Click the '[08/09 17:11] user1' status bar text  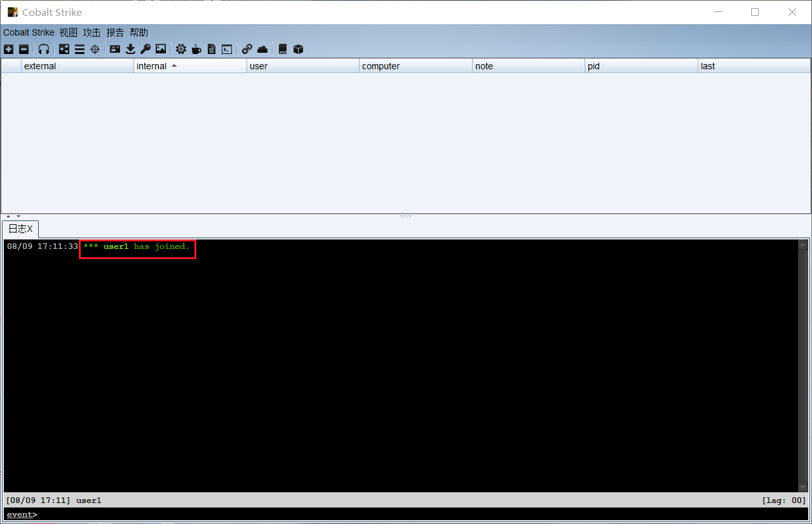(53, 500)
